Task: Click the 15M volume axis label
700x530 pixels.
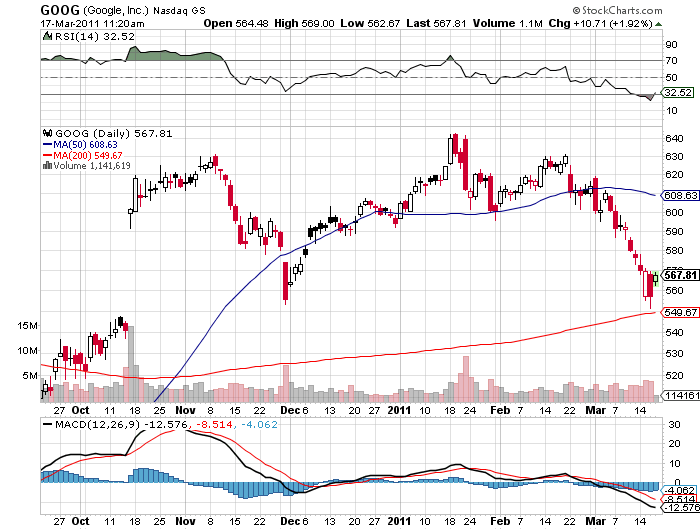Action: 28,326
